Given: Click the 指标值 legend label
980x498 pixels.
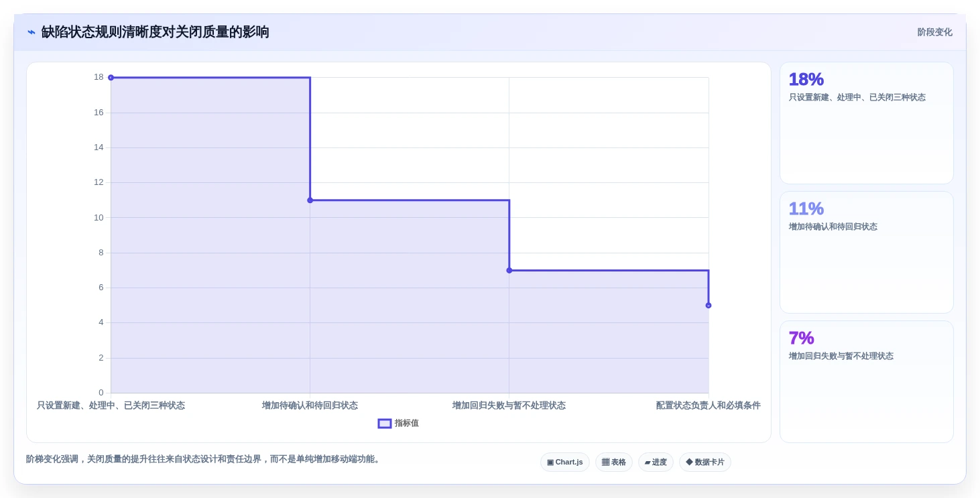Looking at the screenshot, I should point(406,424).
